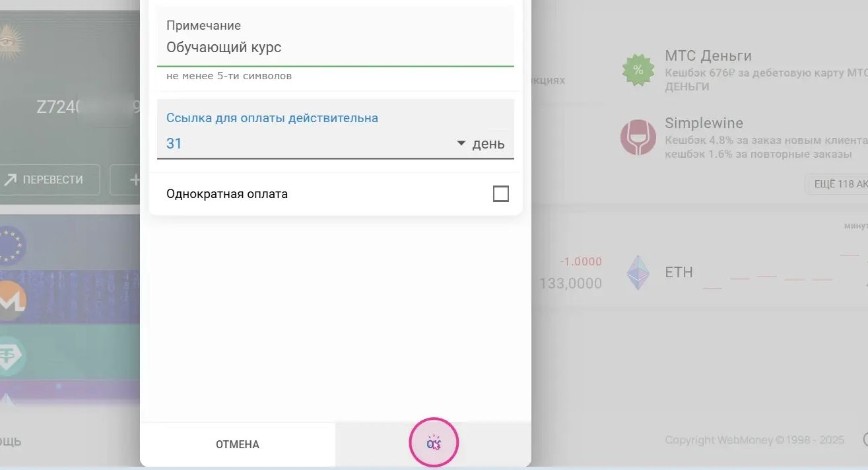Click the Euro flag wallet icon

pos(11,244)
